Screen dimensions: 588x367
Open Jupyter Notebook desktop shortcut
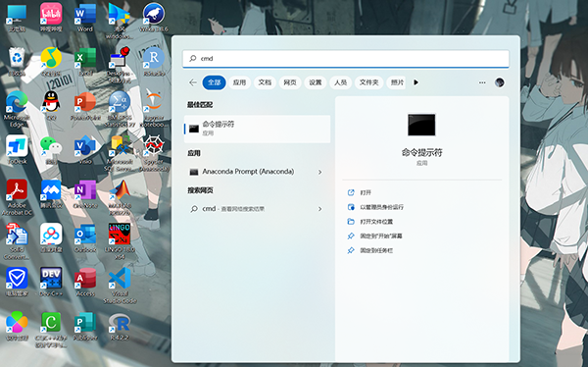(154, 108)
